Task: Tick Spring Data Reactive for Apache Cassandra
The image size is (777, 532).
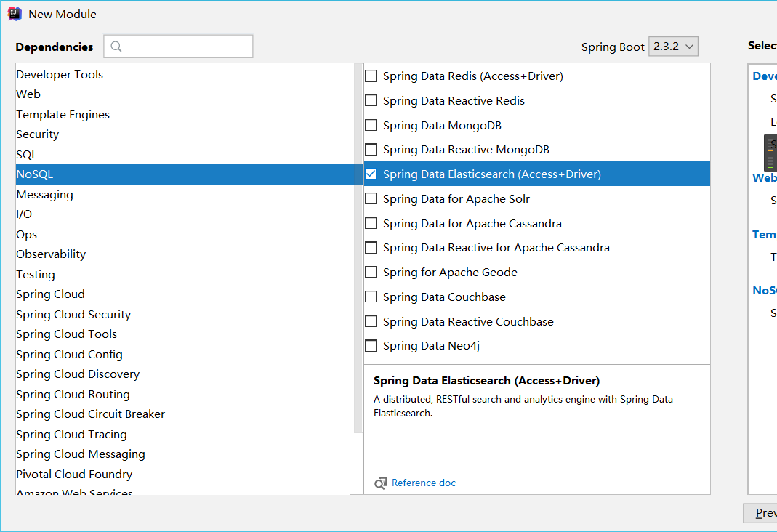Action: [371, 248]
